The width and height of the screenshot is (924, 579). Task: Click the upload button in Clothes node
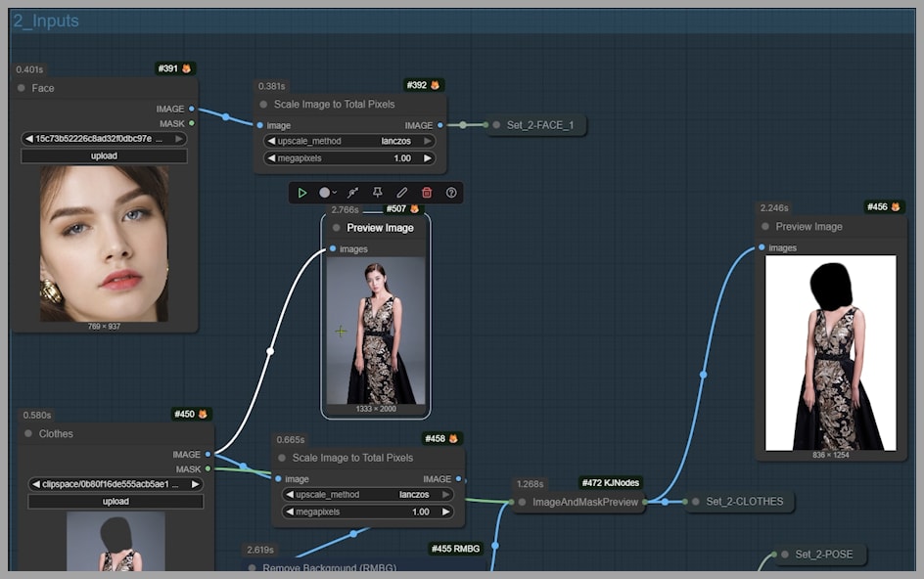pos(115,502)
